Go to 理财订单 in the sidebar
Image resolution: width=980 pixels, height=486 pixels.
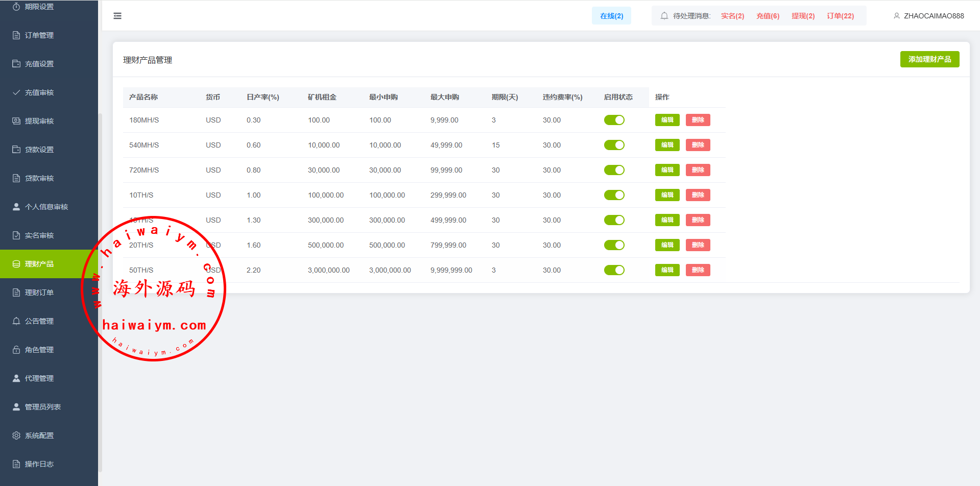pyautogui.click(x=39, y=293)
